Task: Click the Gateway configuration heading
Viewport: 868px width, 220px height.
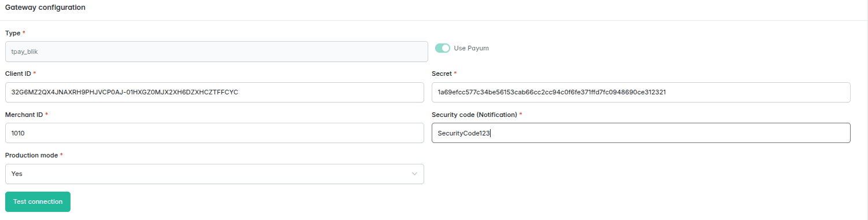Action: pyautogui.click(x=46, y=8)
